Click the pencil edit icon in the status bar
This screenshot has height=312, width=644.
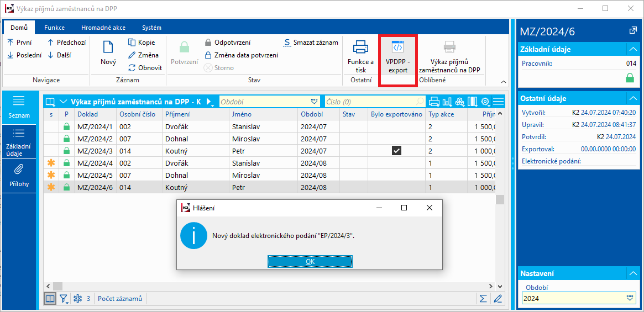pyautogui.click(x=498, y=299)
